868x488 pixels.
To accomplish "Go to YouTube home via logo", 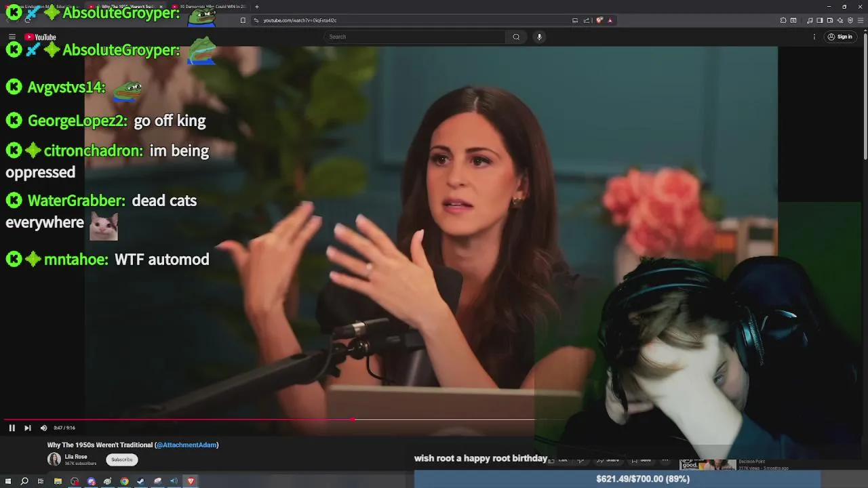I will [x=40, y=37].
